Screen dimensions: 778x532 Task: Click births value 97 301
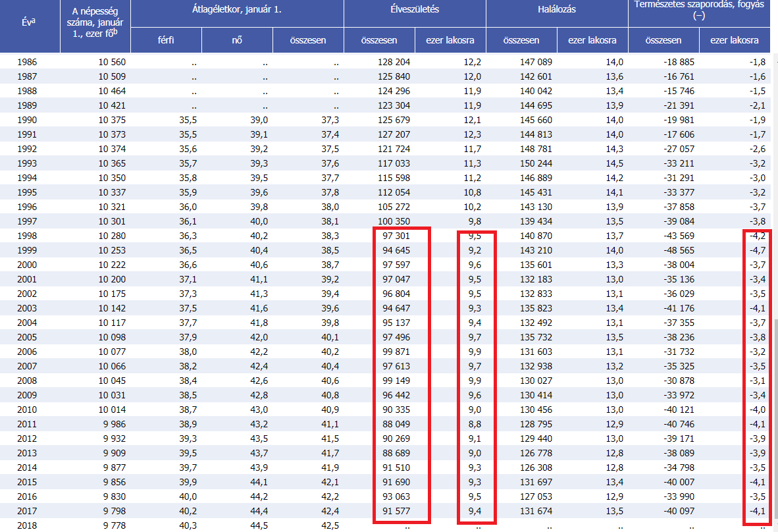pos(396,236)
